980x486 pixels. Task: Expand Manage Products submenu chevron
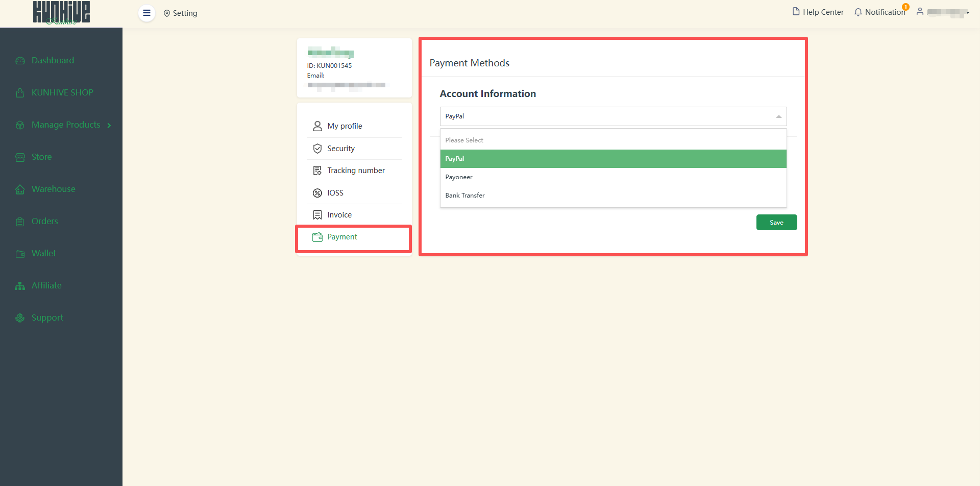coord(109,126)
